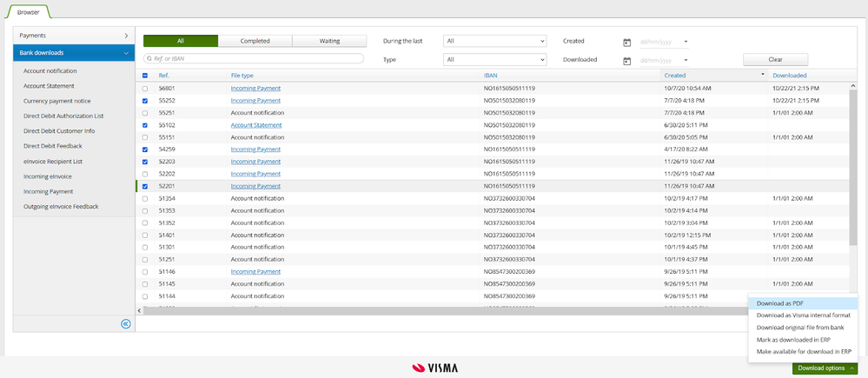Check the row 51146 checkbox
The height and width of the screenshot is (378, 868).
coord(145,272)
